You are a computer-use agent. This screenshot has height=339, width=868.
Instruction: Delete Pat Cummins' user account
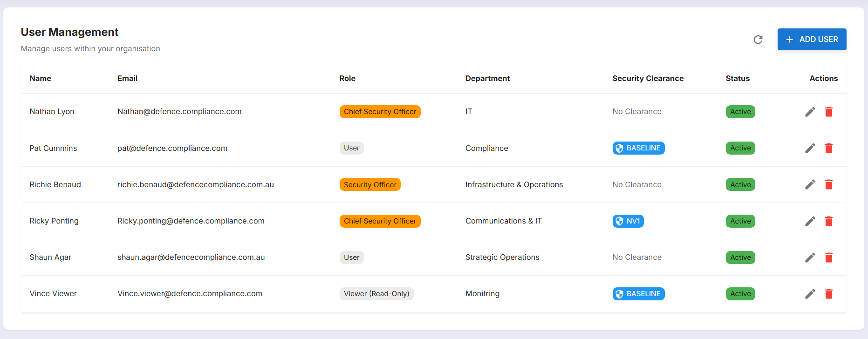point(829,148)
